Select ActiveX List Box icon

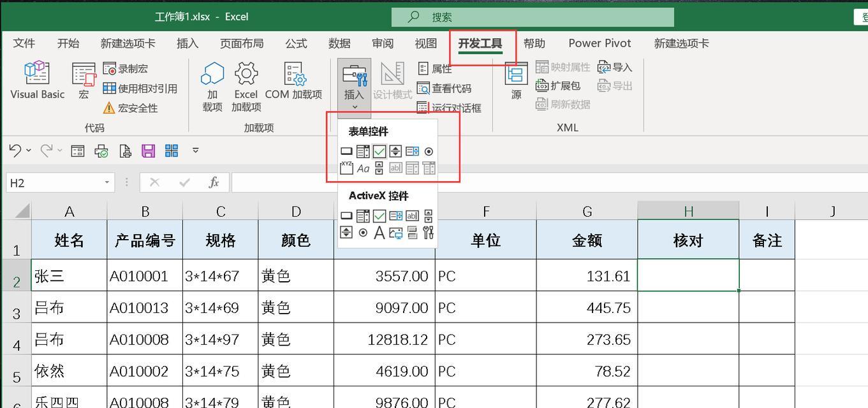pyautogui.click(x=396, y=215)
